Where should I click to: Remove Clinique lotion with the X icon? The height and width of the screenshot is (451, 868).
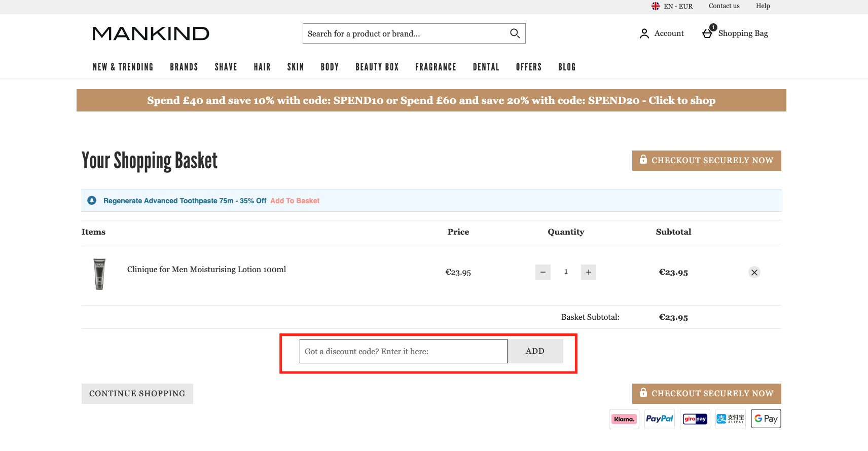click(x=754, y=273)
